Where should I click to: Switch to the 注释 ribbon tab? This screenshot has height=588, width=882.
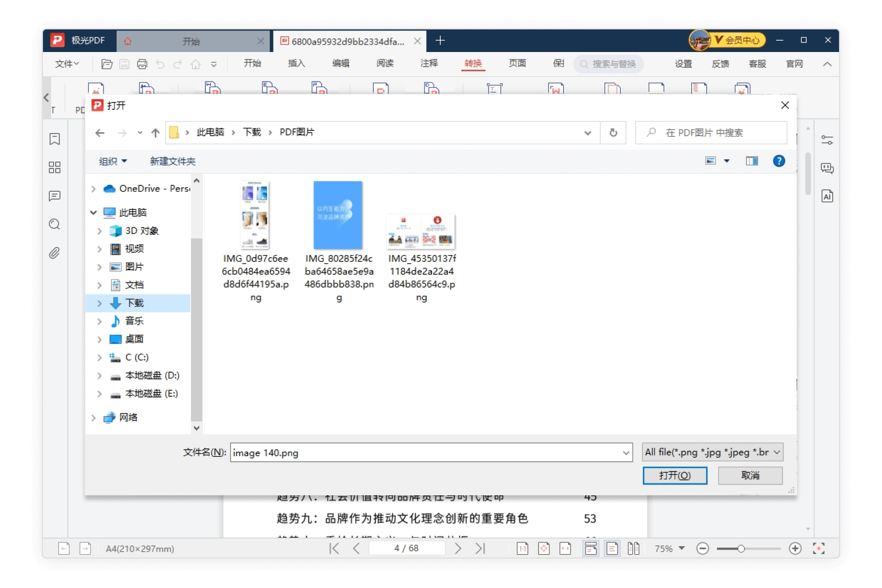tap(429, 63)
